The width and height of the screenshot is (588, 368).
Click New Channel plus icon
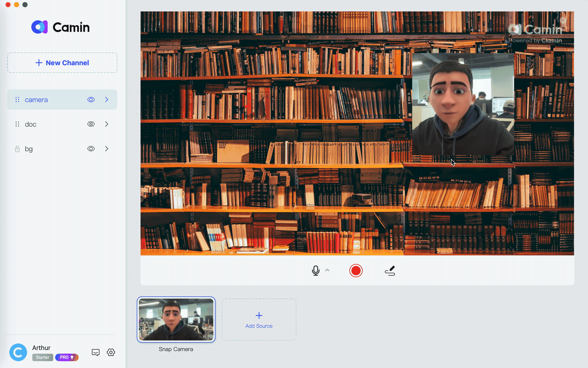[39, 63]
